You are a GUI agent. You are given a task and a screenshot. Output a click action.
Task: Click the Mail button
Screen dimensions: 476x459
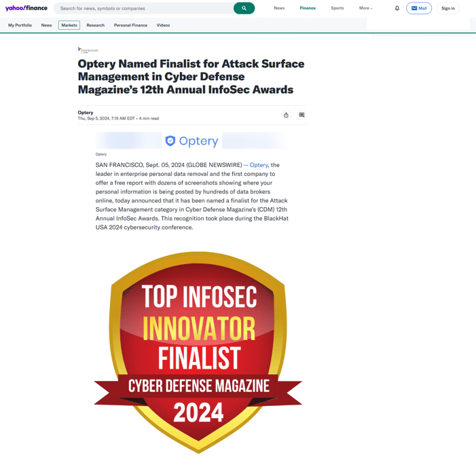(419, 8)
